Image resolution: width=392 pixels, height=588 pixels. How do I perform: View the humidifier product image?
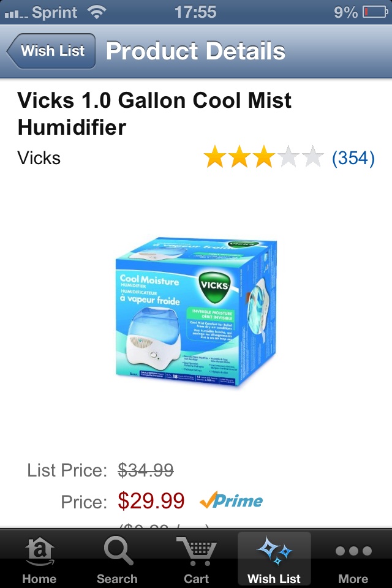click(196, 312)
